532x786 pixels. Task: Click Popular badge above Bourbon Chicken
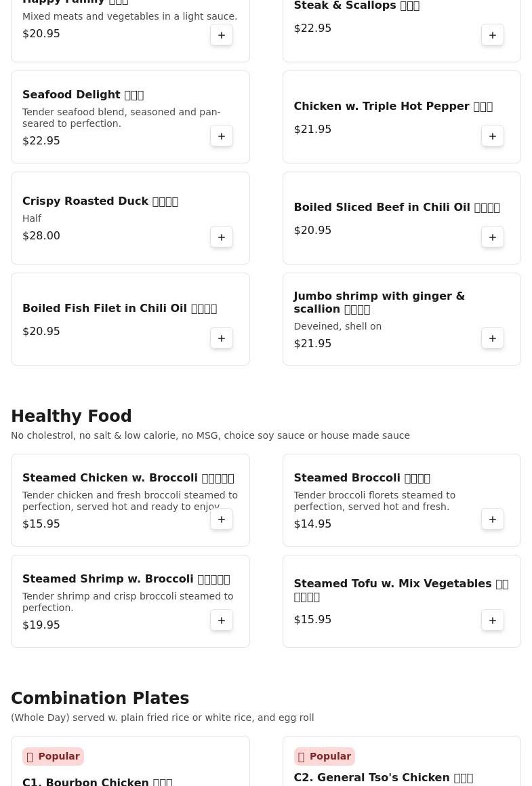point(53,756)
